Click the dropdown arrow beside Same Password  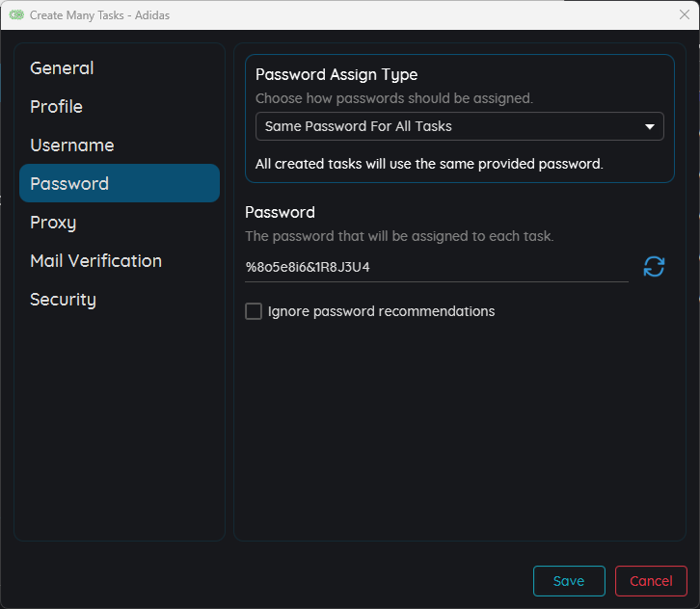point(649,126)
